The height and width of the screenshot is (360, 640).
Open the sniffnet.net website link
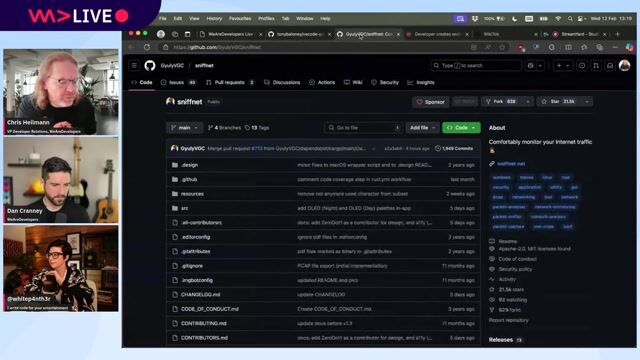511,164
